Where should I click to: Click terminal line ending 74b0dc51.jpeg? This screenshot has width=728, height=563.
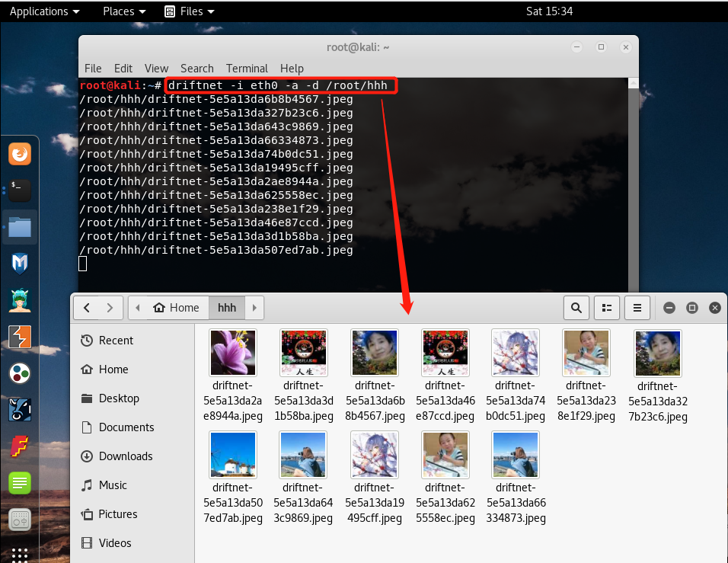click(216, 154)
